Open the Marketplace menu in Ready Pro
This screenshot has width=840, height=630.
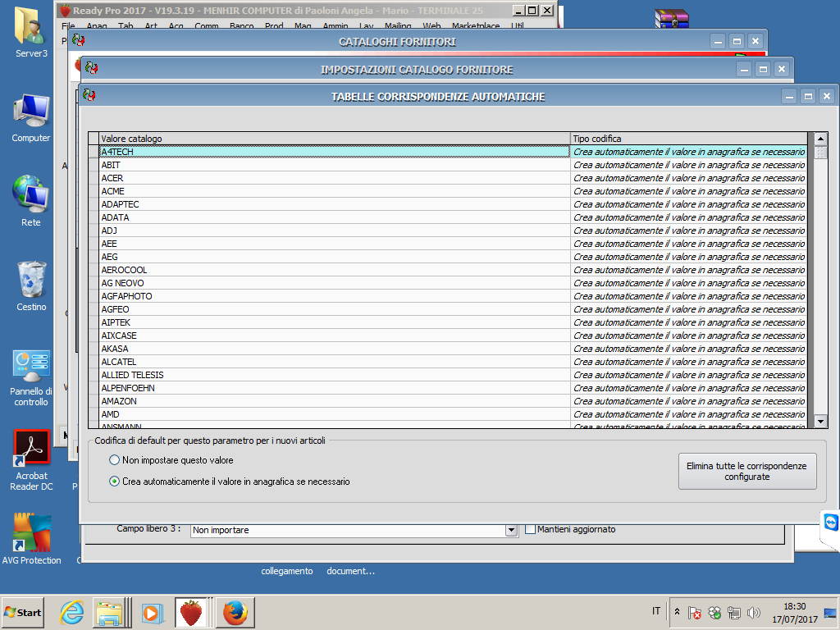[476, 25]
